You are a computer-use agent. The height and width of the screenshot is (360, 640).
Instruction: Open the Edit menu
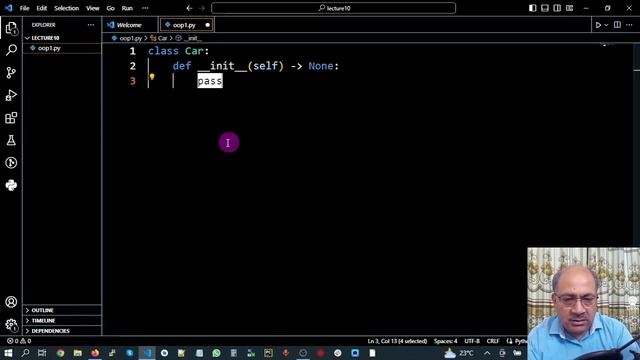pyautogui.click(x=42, y=8)
